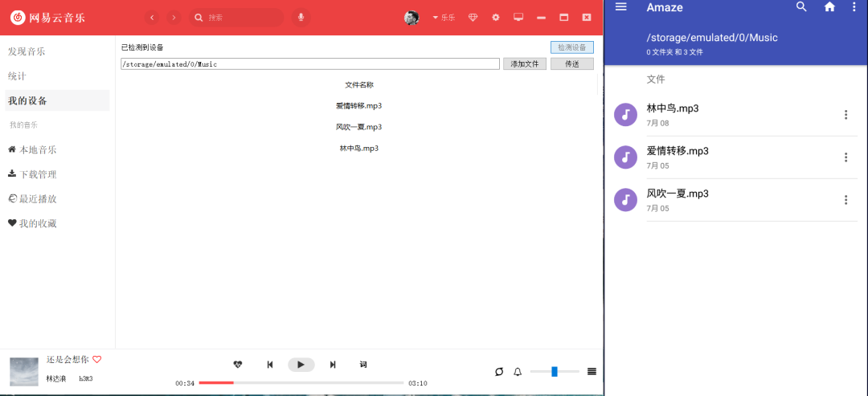
Task: Click the microphone voice search icon
Action: (x=301, y=18)
